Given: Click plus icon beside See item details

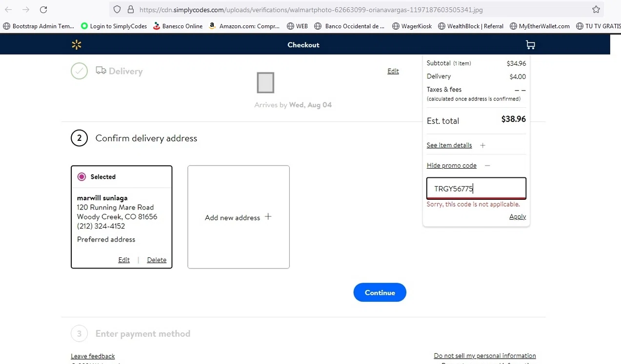Looking at the screenshot, I should pos(482,145).
